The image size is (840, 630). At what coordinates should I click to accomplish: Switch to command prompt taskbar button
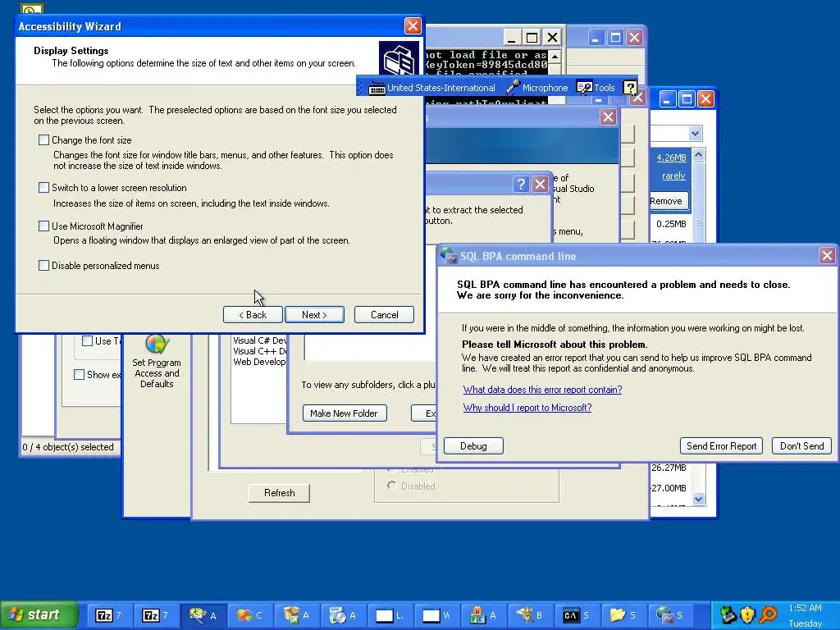tap(577, 615)
